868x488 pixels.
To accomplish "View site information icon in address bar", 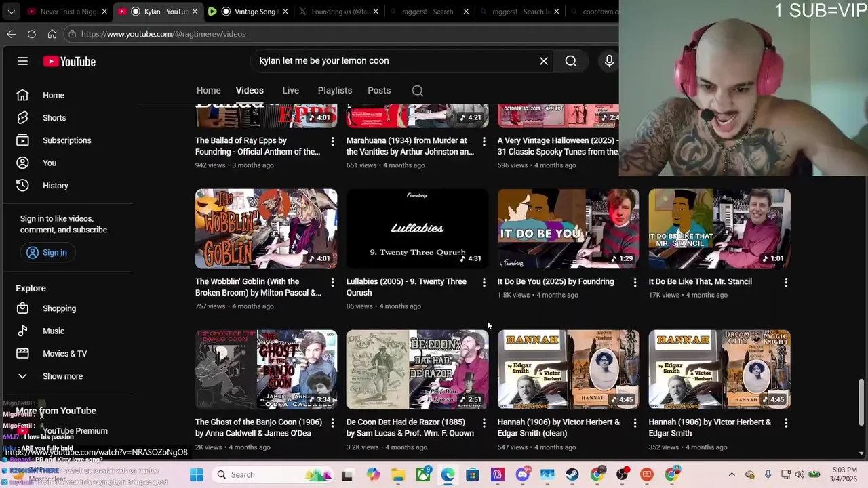I will tap(72, 34).
